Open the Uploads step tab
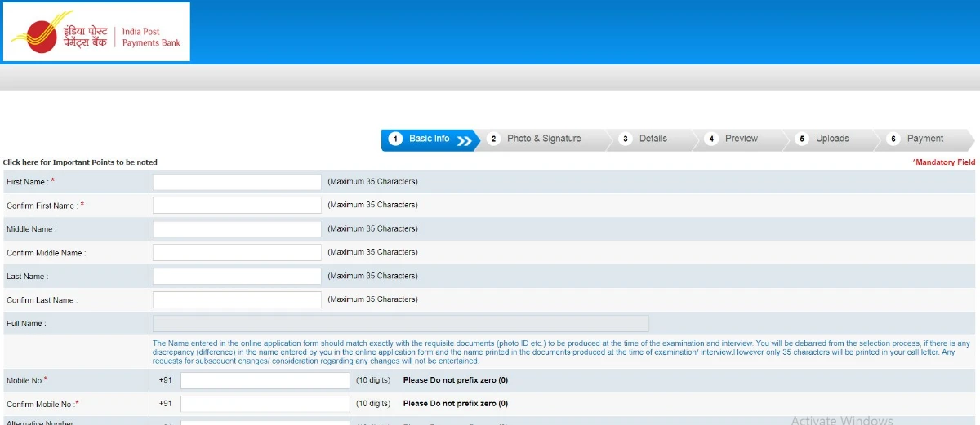The image size is (980, 425). (x=832, y=139)
